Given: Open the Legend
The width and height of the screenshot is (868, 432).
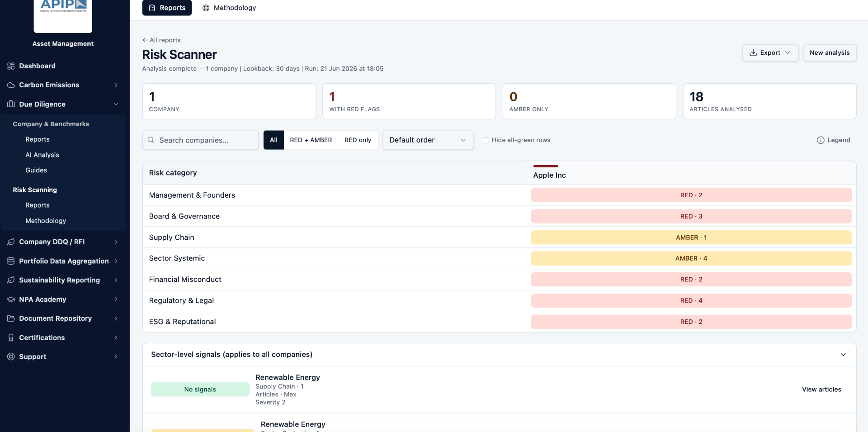Looking at the screenshot, I should tap(834, 140).
